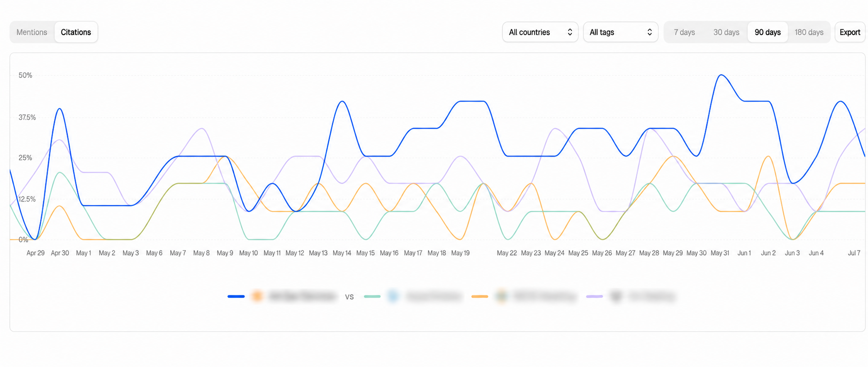This screenshot has width=868, height=367.
Task: Click the May 19 date label
Action: (x=460, y=253)
